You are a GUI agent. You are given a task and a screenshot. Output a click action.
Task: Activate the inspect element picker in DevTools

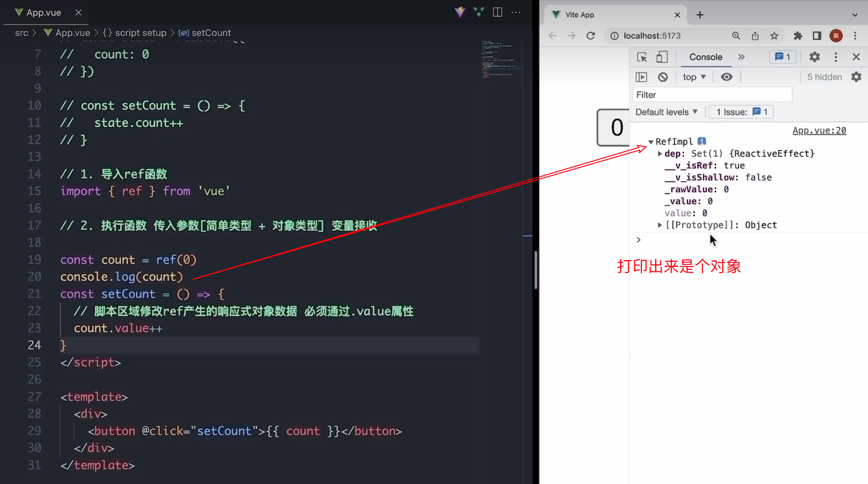click(642, 57)
